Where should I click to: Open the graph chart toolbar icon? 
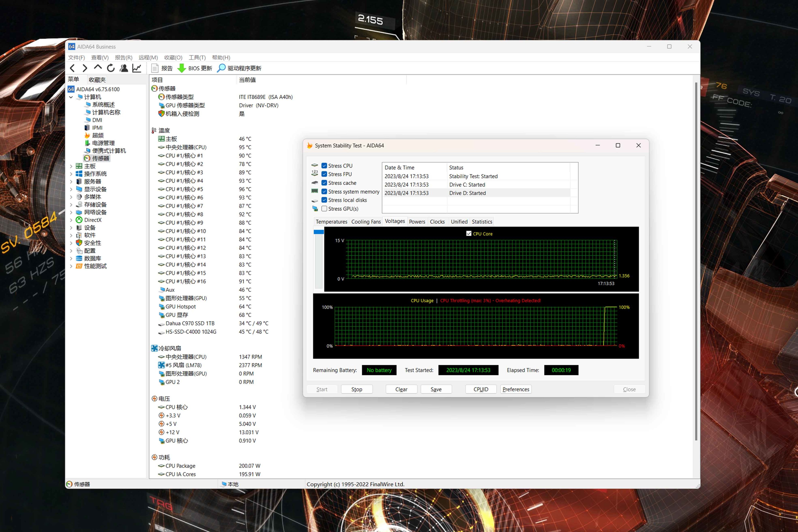(137, 68)
